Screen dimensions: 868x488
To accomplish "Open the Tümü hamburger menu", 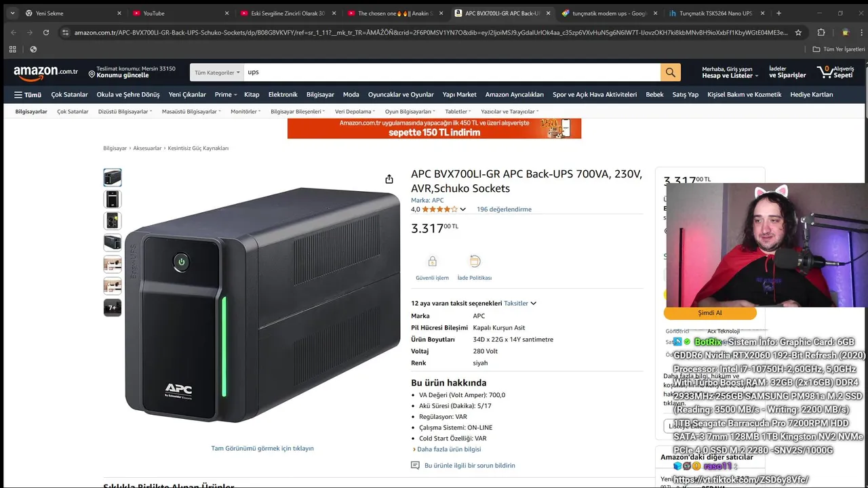I will click(x=28, y=95).
